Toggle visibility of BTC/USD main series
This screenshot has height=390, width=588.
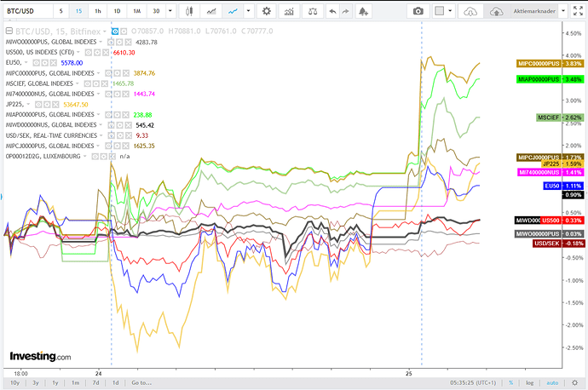115,32
